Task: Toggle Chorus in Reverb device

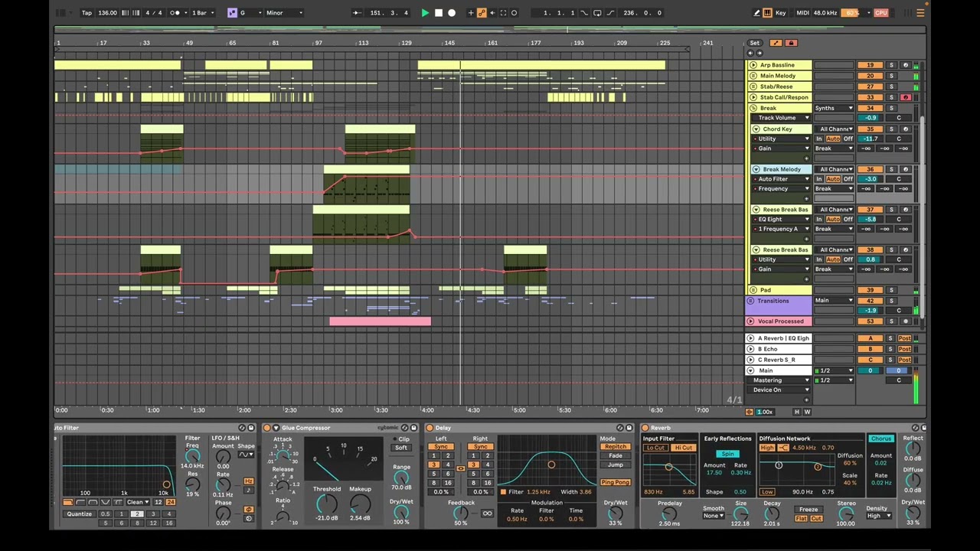Action: [x=881, y=439]
